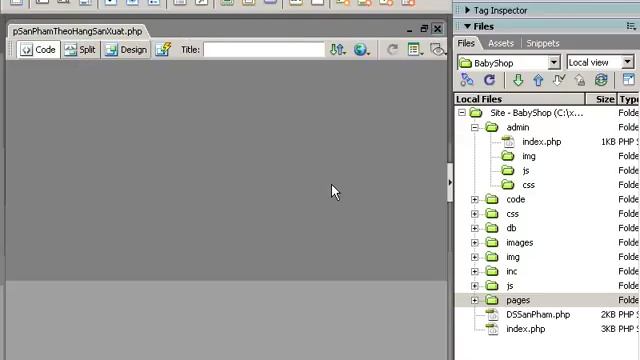Restore down the document window
This screenshot has width=640, height=360.
424,29
